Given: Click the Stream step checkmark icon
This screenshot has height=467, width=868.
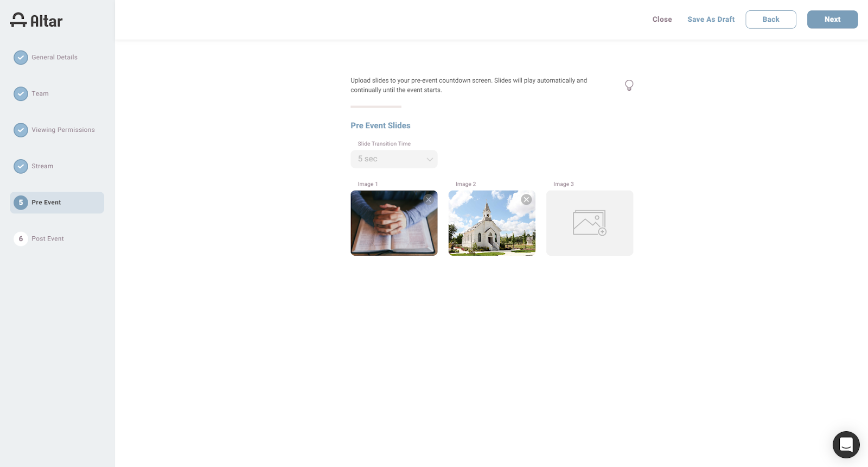Looking at the screenshot, I should tap(21, 166).
